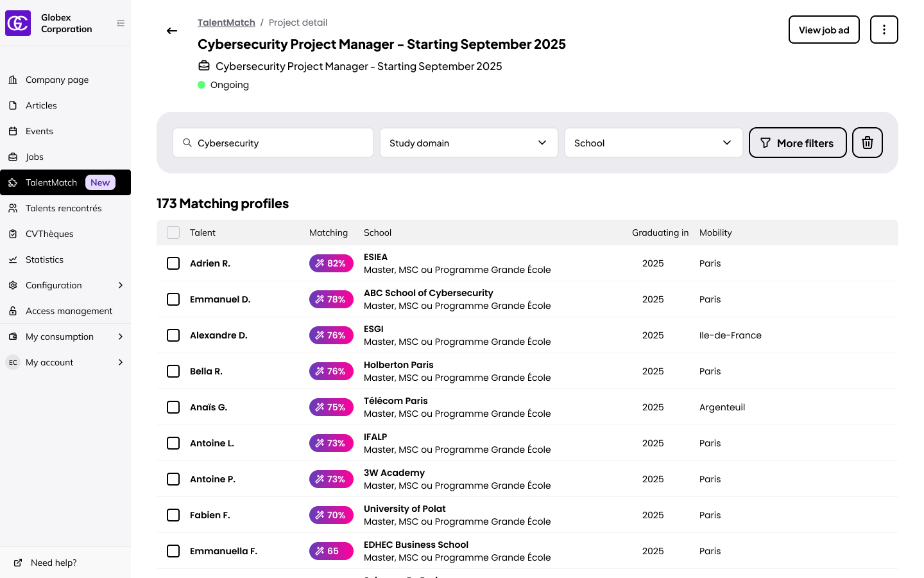
Task: Follow the TalentMatch breadcrumb link
Action: tap(226, 22)
